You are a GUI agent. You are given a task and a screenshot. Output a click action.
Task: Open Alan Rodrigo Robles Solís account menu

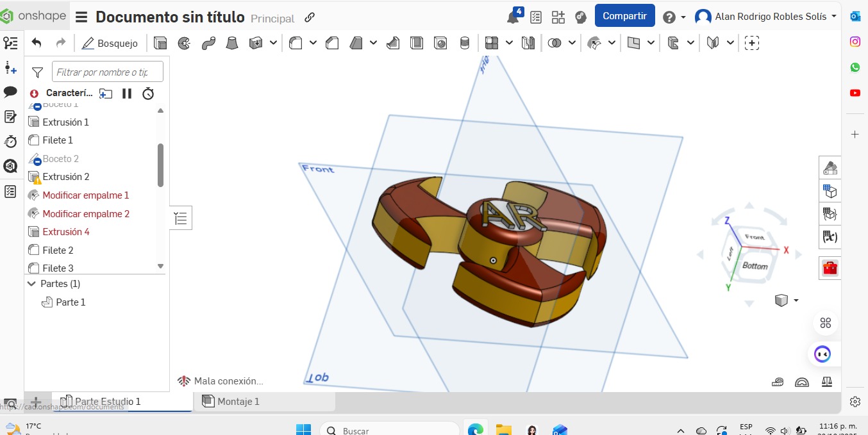pyautogui.click(x=767, y=17)
